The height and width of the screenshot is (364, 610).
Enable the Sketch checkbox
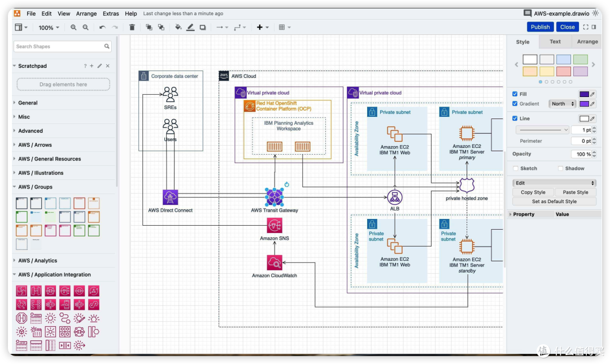516,168
